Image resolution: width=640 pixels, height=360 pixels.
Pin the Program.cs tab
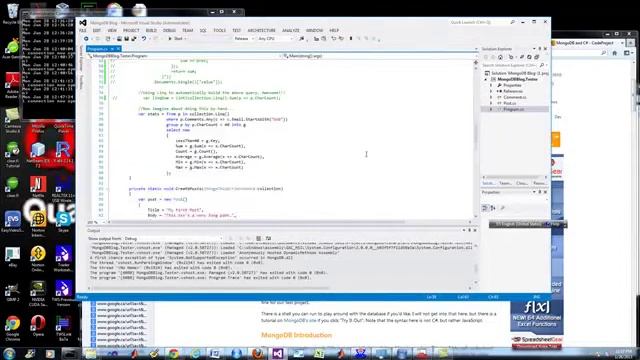point(112,49)
